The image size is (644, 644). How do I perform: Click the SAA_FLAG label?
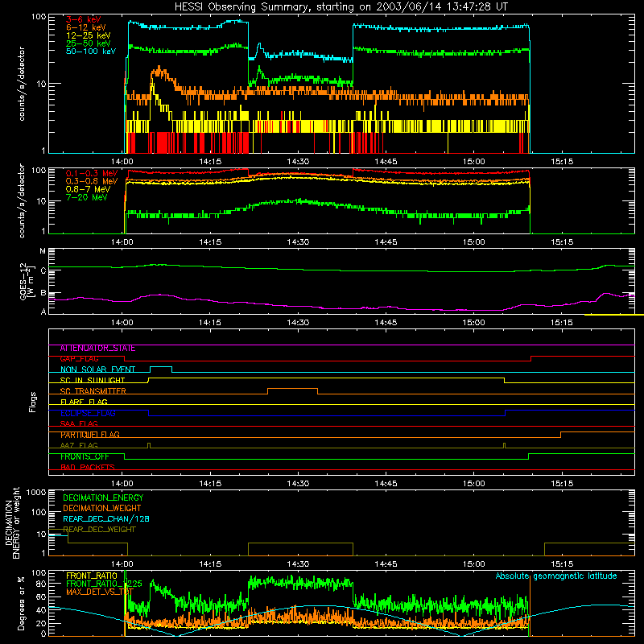coord(79,423)
